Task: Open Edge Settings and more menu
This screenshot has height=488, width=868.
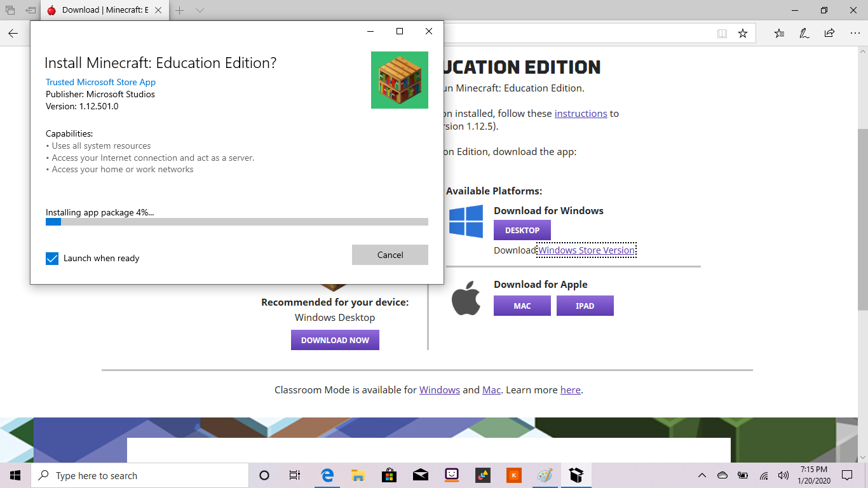Action: [854, 33]
